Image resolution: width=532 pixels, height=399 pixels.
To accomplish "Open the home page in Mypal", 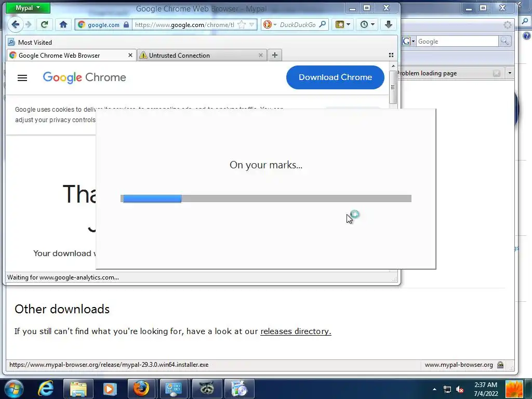I will (63, 24).
